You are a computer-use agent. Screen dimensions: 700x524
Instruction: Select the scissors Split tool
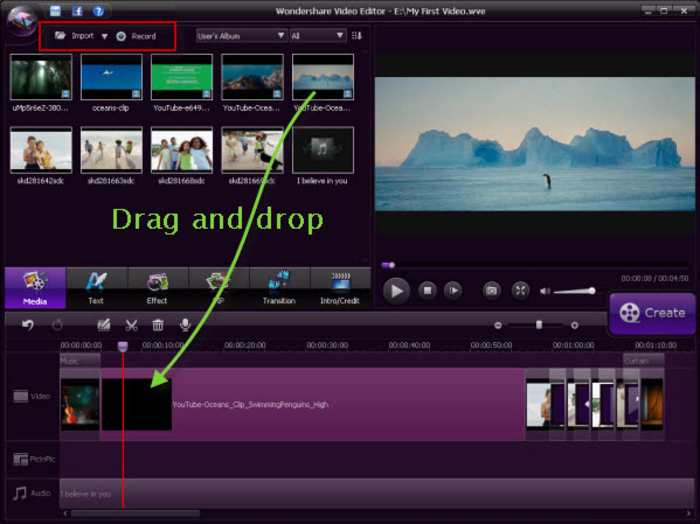pos(131,325)
